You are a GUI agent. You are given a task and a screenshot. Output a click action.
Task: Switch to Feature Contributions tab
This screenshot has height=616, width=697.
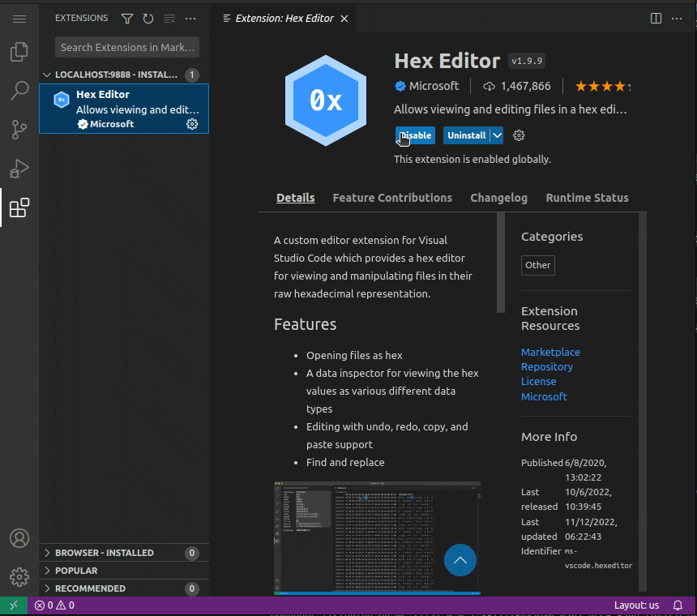(x=392, y=198)
